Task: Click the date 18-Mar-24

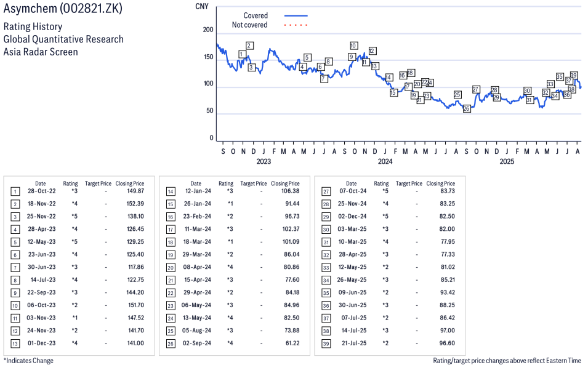Action: pyautogui.click(x=197, y=242)
